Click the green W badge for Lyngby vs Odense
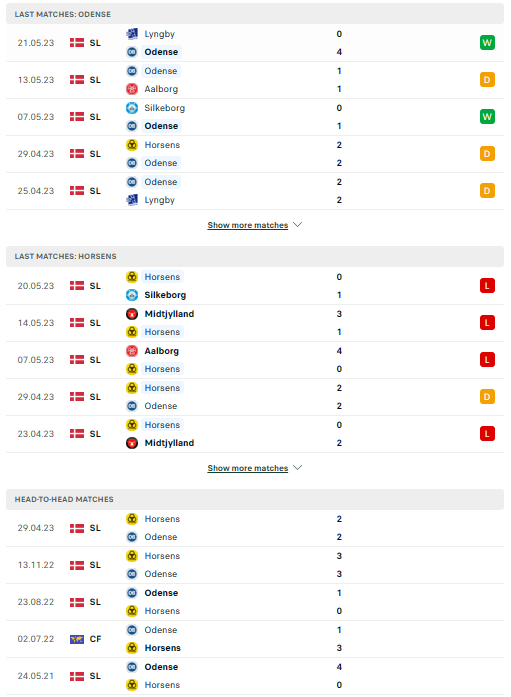Screen dimensions: 511x697 (487, 43)
